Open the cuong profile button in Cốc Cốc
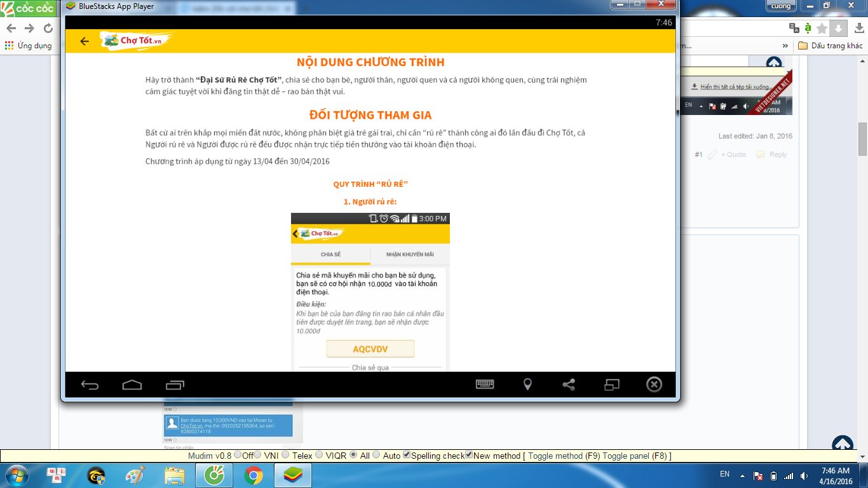868x488 pixels. point(781,6)
